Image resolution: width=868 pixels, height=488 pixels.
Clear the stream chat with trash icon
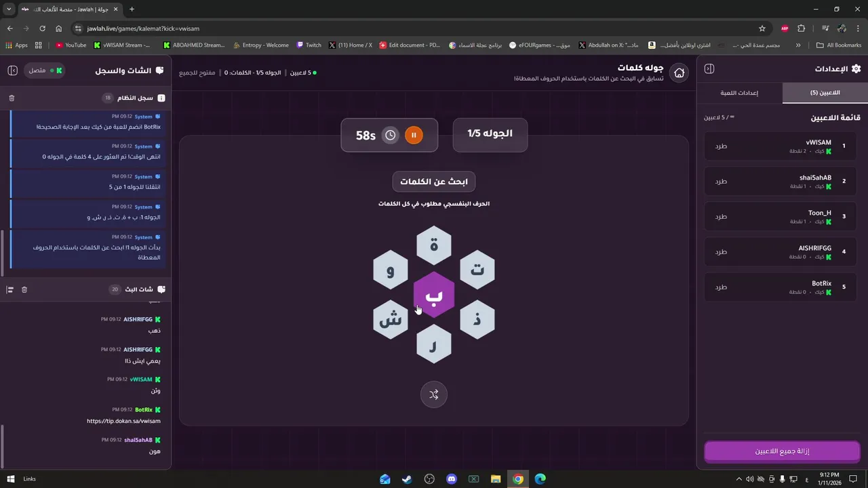(24, 289)
